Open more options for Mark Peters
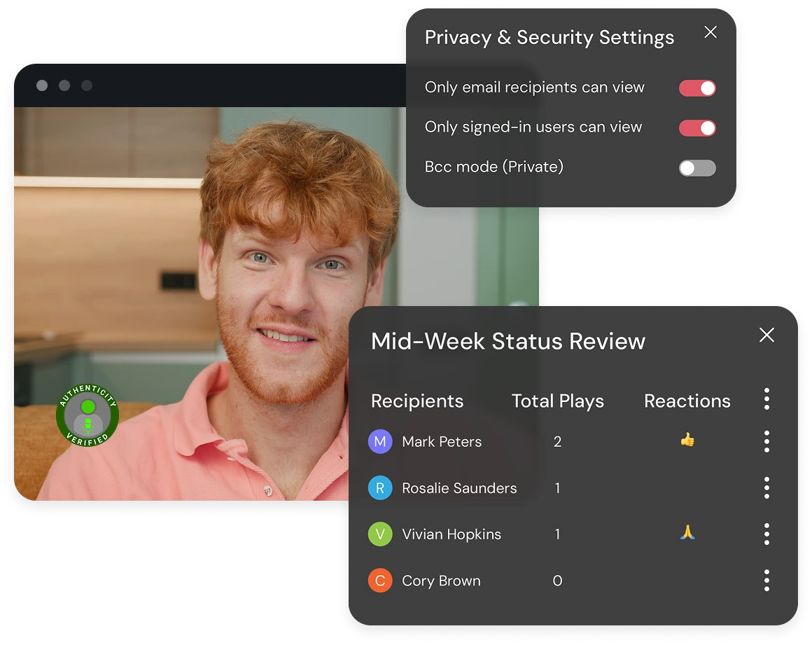This screenshot has height=645, width=812. pos(766,441)
